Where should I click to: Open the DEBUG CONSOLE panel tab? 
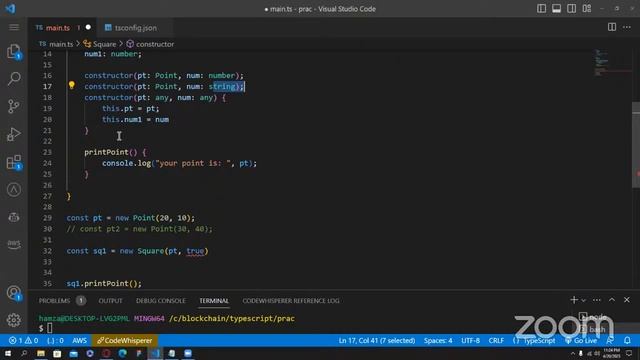click(160, 301)
